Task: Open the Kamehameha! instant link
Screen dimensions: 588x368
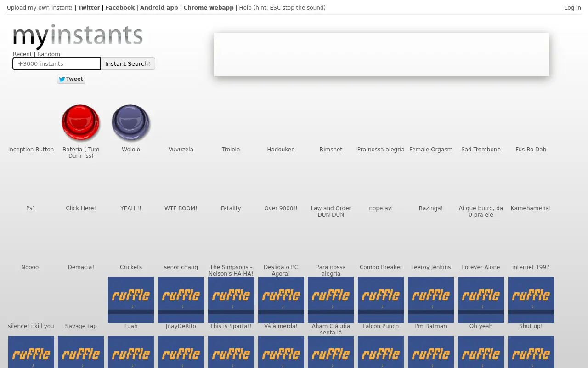Action: coord(531,208)
